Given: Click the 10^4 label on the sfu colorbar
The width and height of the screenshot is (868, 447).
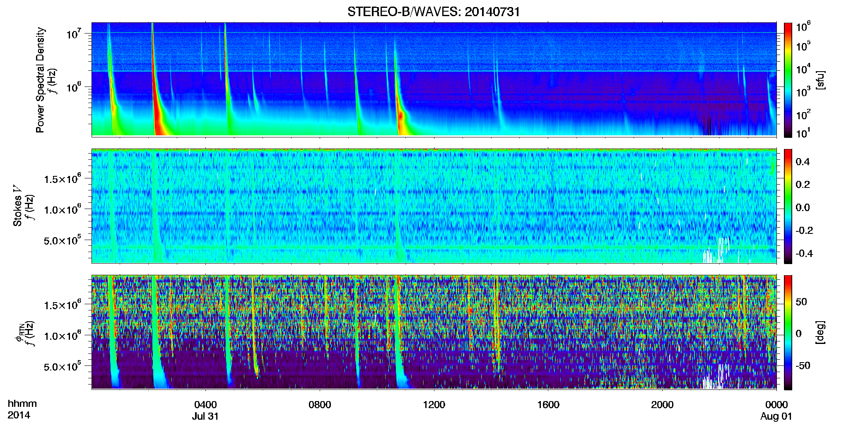Looking at the screenshot, I should tap(803, 69).
